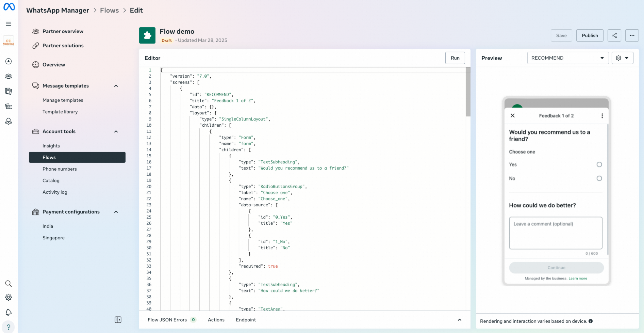Open the Activity log

55,192
